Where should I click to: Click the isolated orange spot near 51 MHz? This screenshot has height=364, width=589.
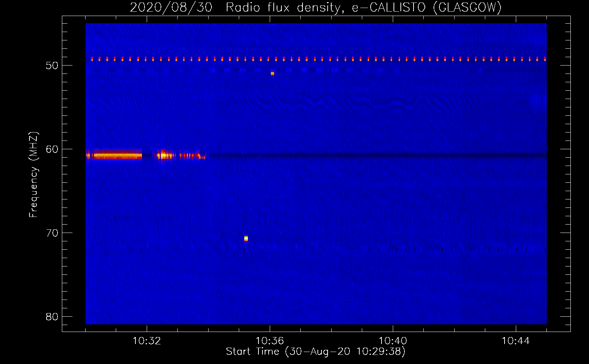click(272, 74)
